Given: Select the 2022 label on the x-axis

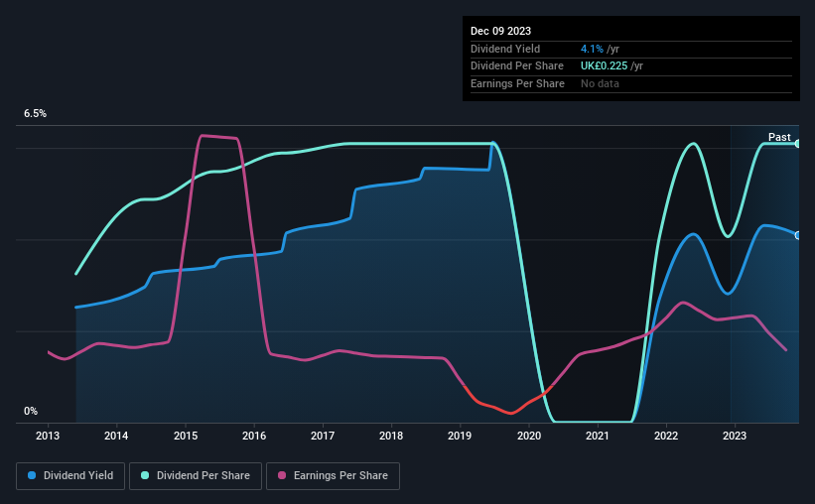Looking at the screenshot, I should [x=666, y=436].
